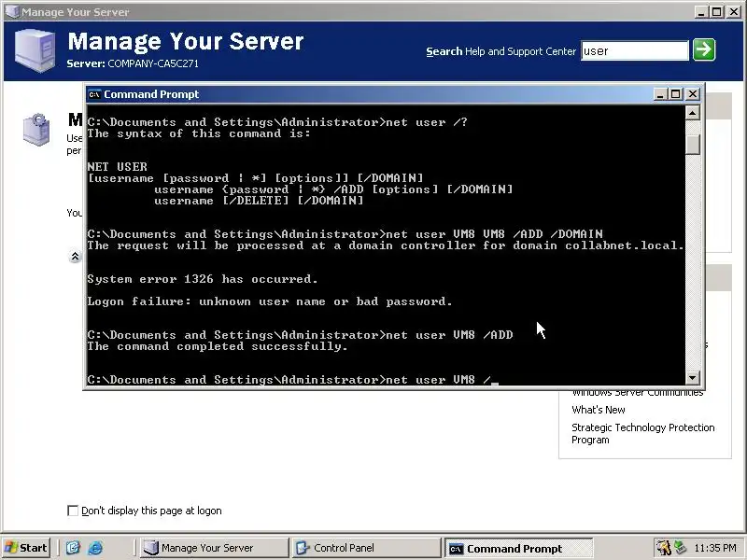Click the Command Prompt scrollbar thumb
Screen dimensions: 747x560
coord(692,145)
